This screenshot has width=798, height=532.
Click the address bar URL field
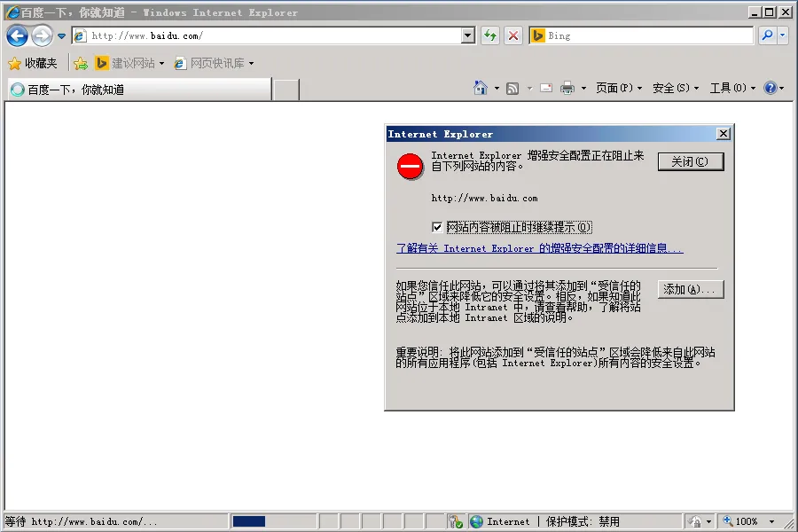coord(266,35)
